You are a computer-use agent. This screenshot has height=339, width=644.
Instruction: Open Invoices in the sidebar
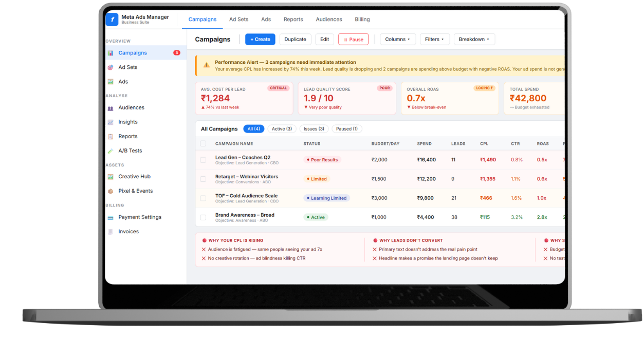(128, 232)
